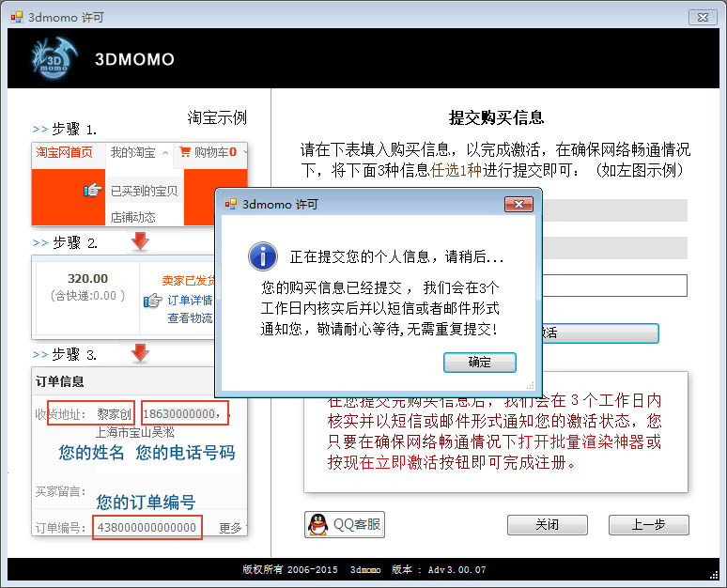The image size is (727, 588).
Task: Click the 您的订单编号 label
Action: pyautogui.click(x=146, y=503)
